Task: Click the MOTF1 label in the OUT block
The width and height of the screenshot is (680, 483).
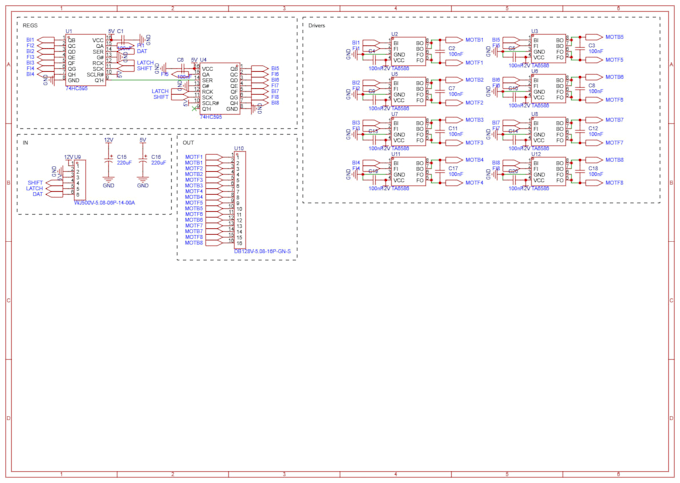Action: [194, 157]
